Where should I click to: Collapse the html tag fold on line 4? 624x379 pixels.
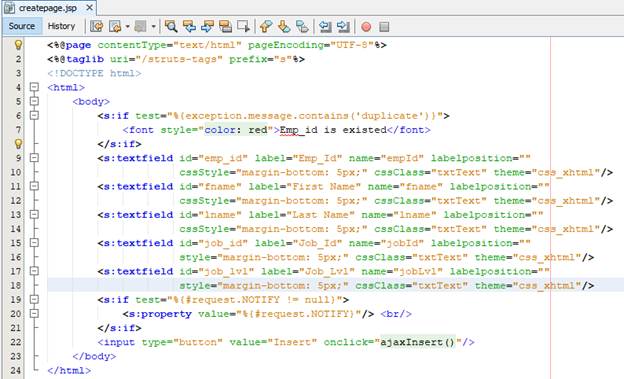tap(34, 87)
